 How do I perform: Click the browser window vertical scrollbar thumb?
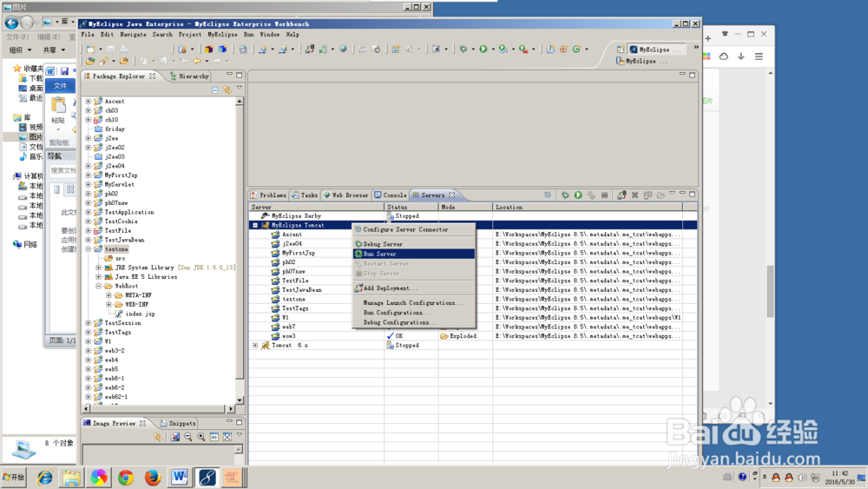coord(770,291)
